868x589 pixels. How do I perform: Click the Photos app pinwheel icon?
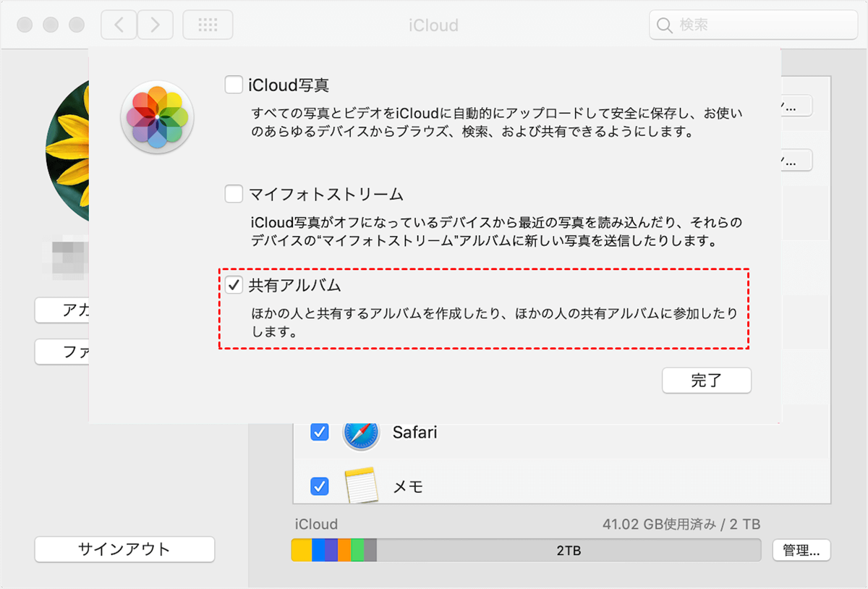pos(158,116)
